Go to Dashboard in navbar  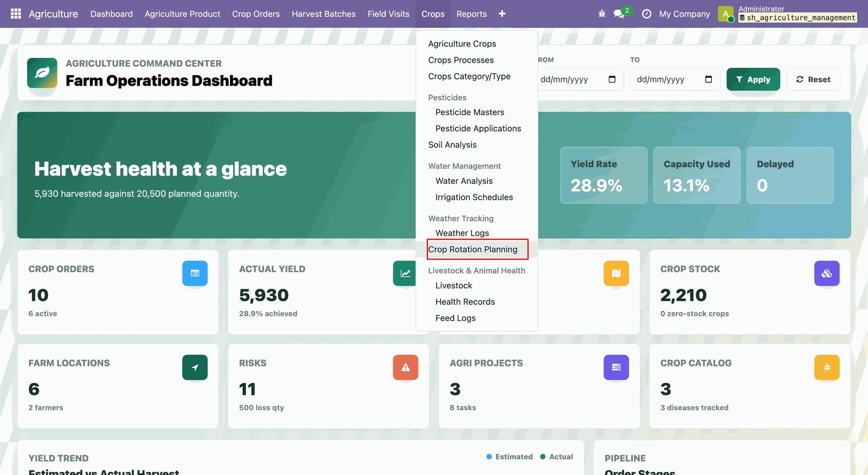pyautogui.click(x=112, y=14)
